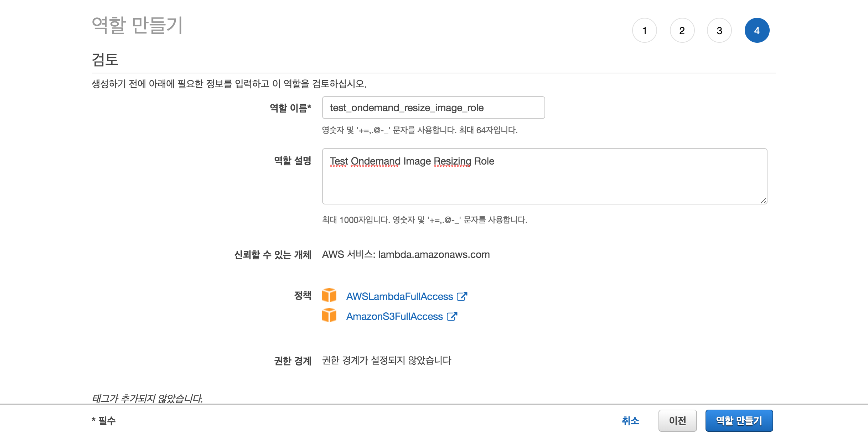Open the AmazonS3FullAccess policy link
Screen dimensions: 868x436
pos(394,316)
